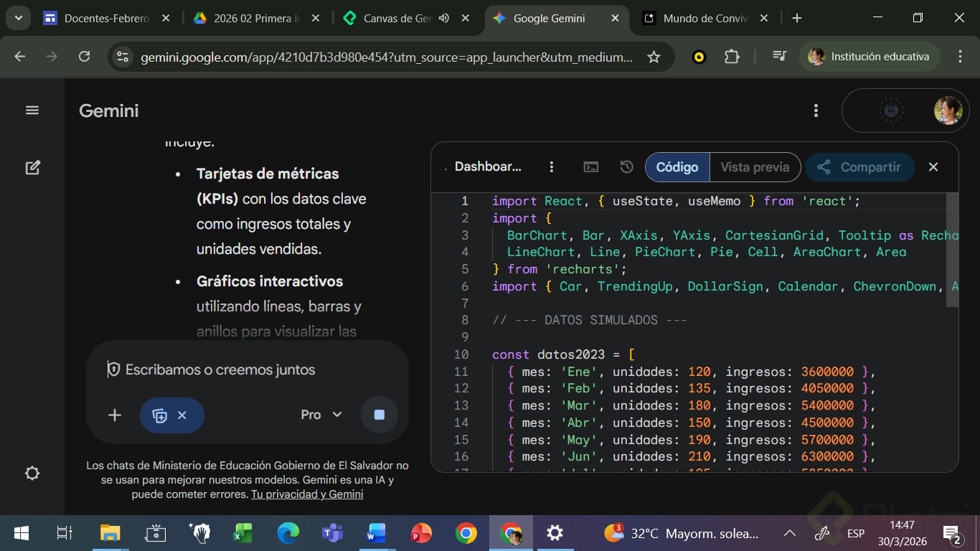Open version history clock icon
This screenshot has height=551, width=980.
coord(626,167)
